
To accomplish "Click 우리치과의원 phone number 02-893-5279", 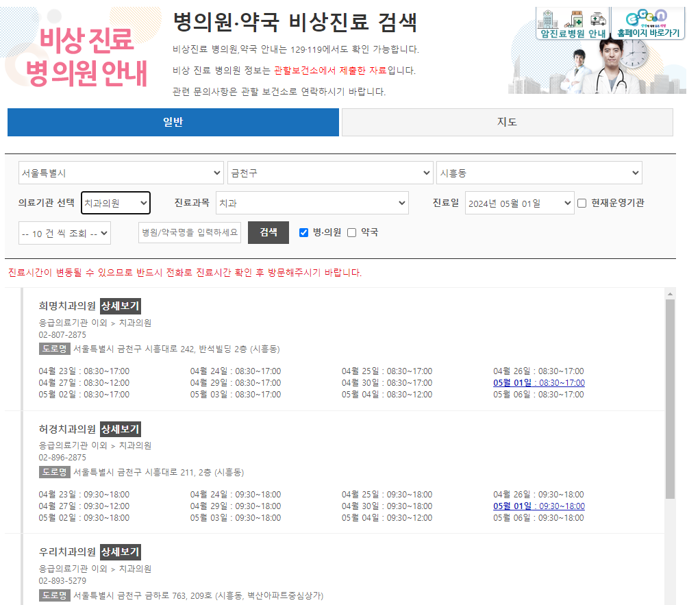I will [x=62, y=581].
